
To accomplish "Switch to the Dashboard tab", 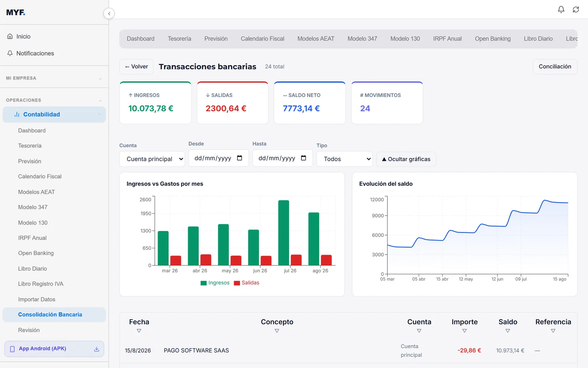I will tap(140, 39).
